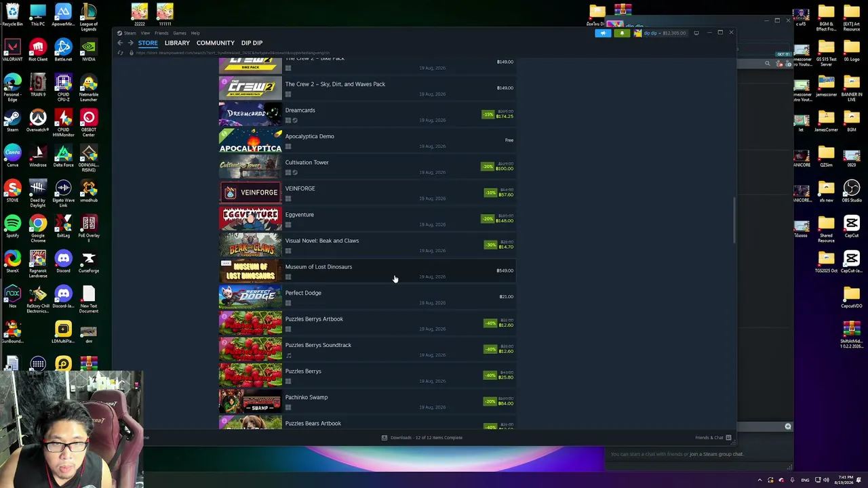Switch to the COMMUNITY tab

point(216,43)
